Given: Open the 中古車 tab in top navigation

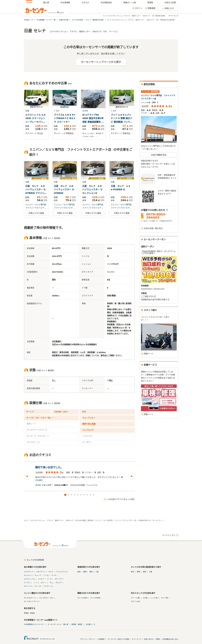Looking at the screenshot, I should pyautogui.click(x=29, y=3).
